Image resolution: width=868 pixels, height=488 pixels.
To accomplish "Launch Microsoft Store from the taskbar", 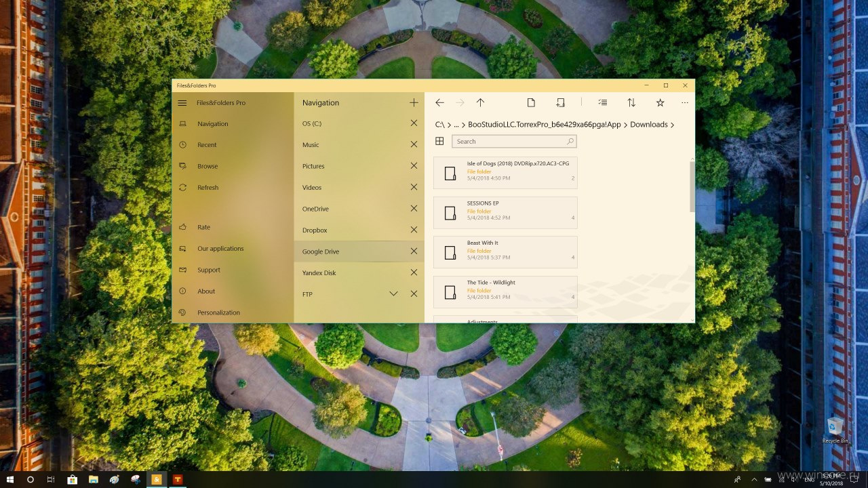I will tap(72, 479).
